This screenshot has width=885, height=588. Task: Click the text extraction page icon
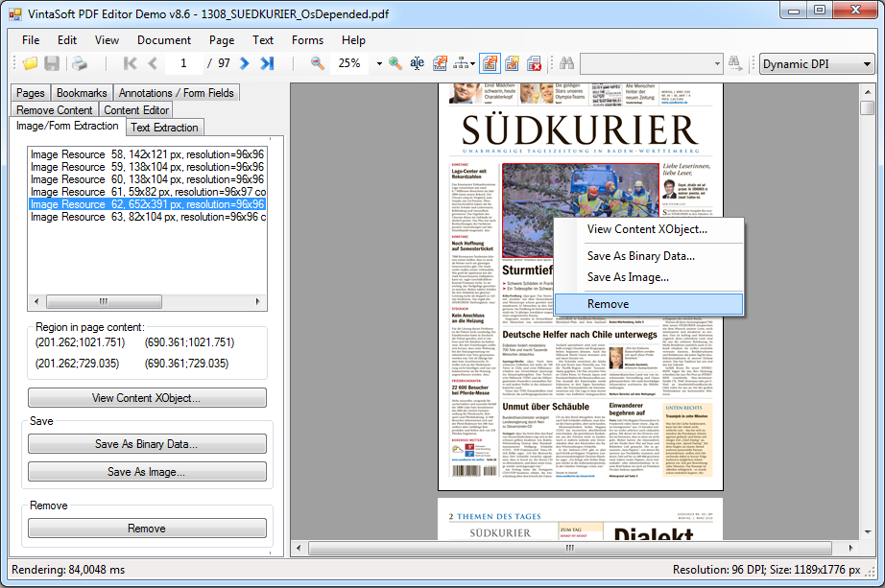point(440,63)
